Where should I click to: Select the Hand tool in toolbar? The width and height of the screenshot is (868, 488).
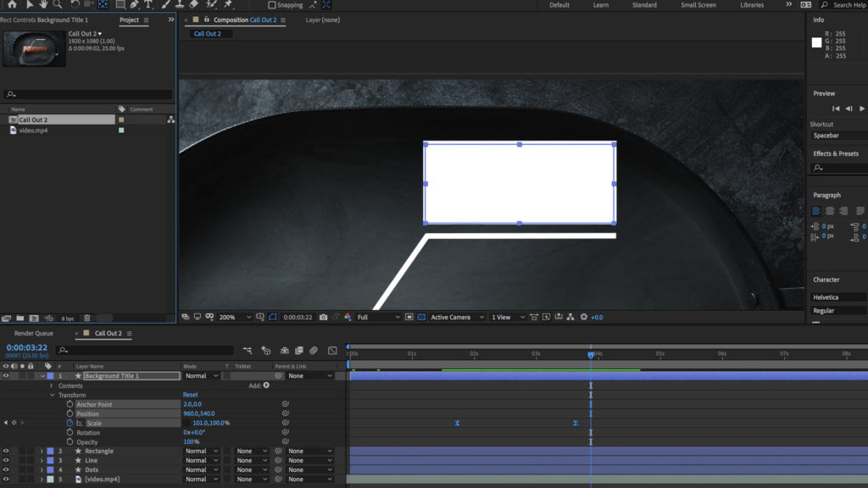[x=43, y=5]
